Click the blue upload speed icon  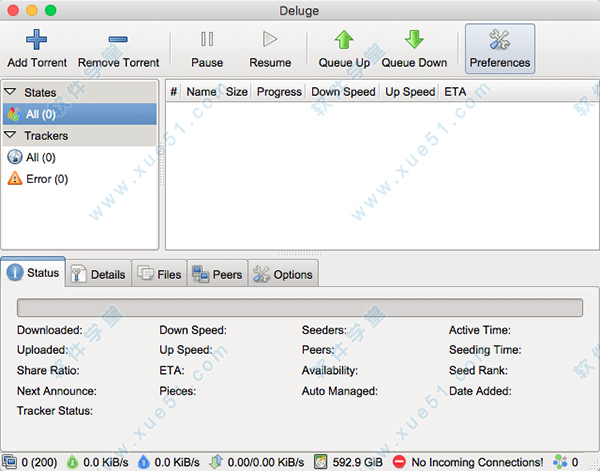[x=143, y=462]
